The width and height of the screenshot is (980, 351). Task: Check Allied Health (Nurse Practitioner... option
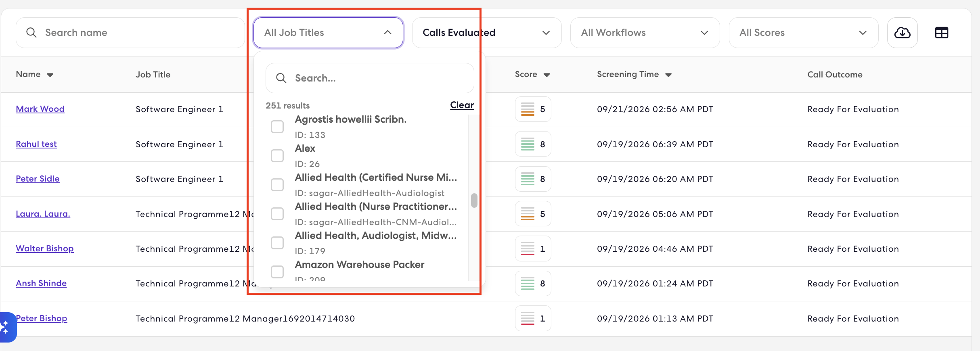tap(277, 214)
